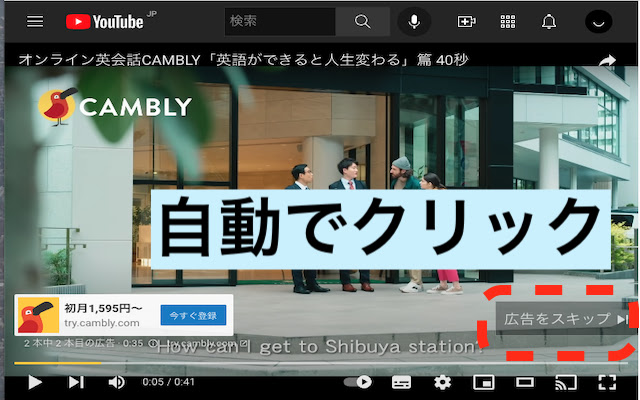Open the create video camera icon
The image size is (640, 400).
click(466, 21)
